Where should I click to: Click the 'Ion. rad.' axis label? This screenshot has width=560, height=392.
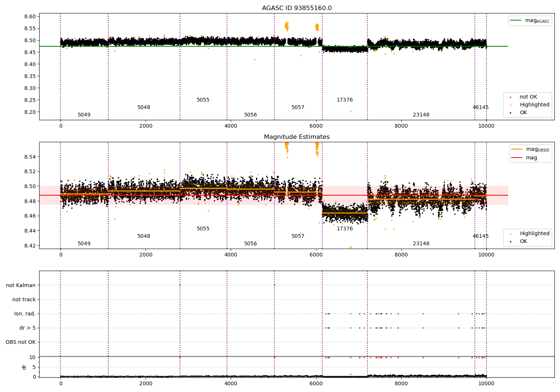coord(25,314)
